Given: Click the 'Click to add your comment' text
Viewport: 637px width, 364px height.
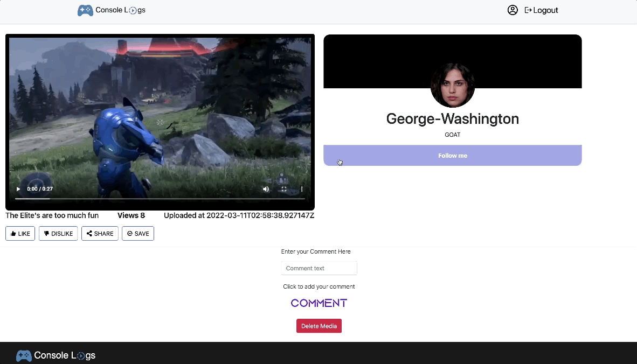Looking at the screenshot, I should (x=319, y=286).
